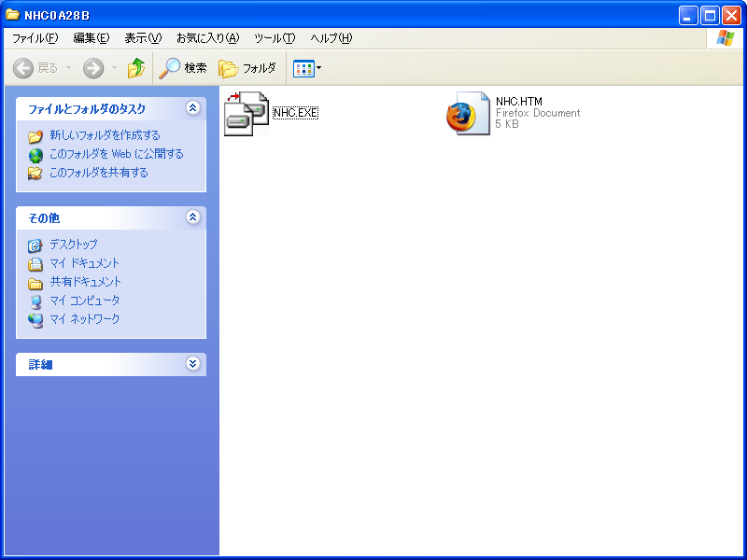
Task: Expand the 詳細 panel
Action: click(x=193, y=364)
